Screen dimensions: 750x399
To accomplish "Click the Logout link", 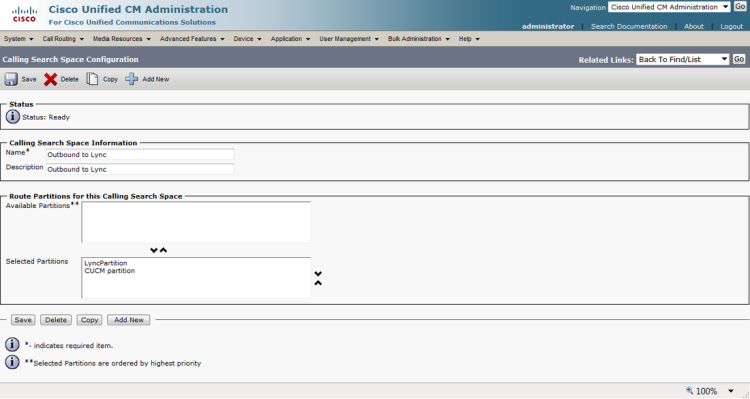I will pyautogui.click(x=731, y=26).
